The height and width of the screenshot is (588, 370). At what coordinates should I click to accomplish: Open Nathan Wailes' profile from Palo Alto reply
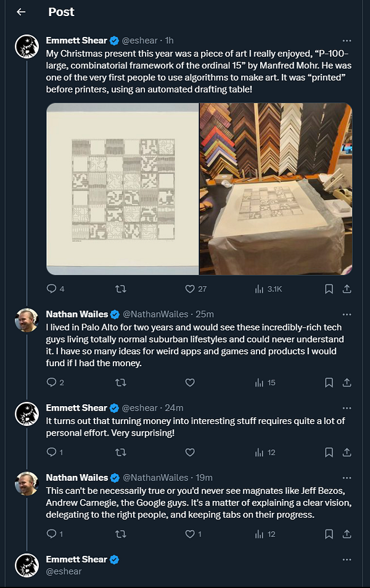(27, 321)
